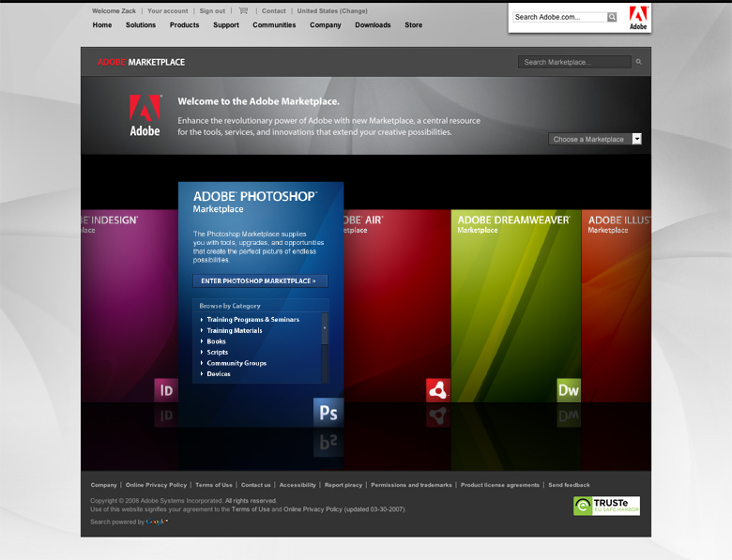Screen dimensions: 732x560
Task: Click the Browse by Category heading
Action: [230, 306]
